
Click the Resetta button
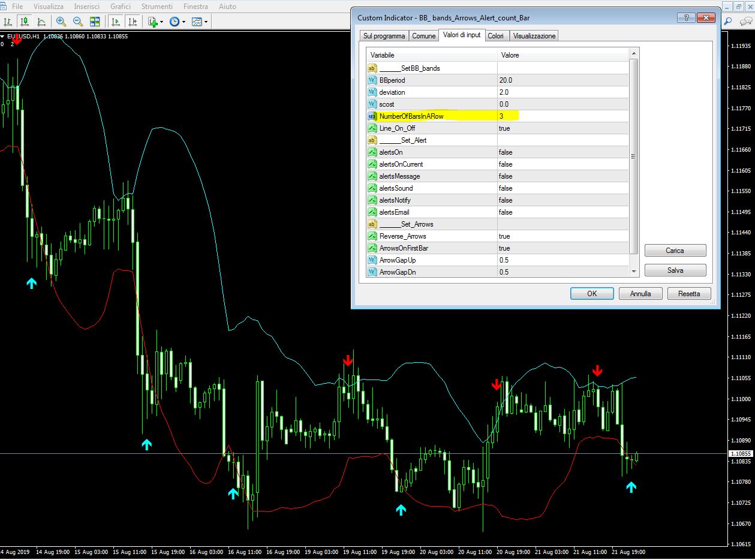coord(689,294)
